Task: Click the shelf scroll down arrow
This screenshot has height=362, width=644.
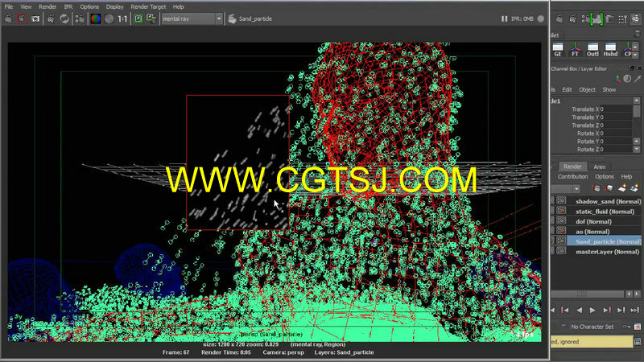Action: 635,55
